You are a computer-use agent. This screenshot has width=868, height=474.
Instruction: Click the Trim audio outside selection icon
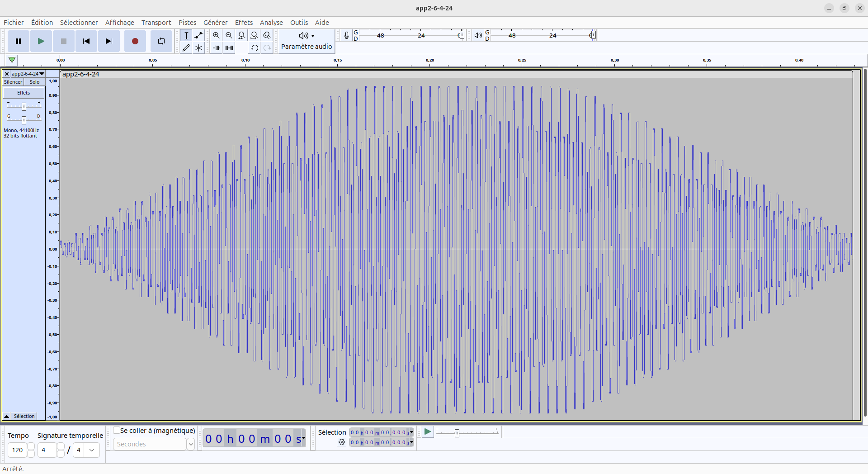tap(217, 48)
